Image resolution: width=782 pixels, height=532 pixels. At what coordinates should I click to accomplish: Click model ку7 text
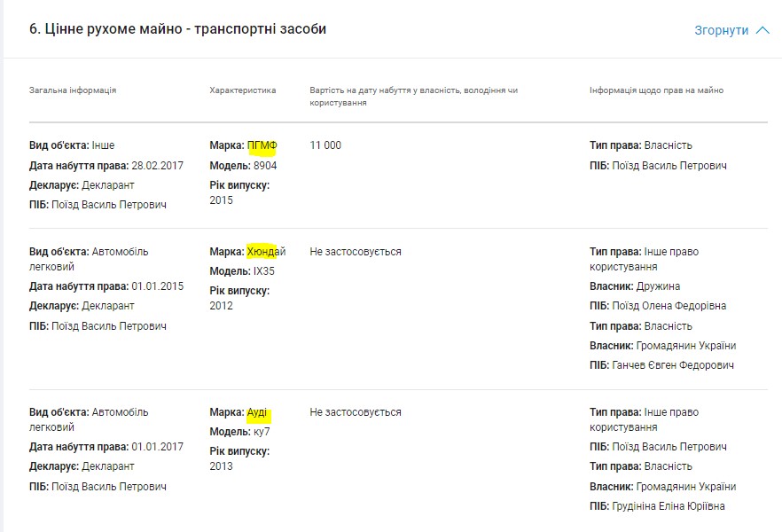(262, 432)
